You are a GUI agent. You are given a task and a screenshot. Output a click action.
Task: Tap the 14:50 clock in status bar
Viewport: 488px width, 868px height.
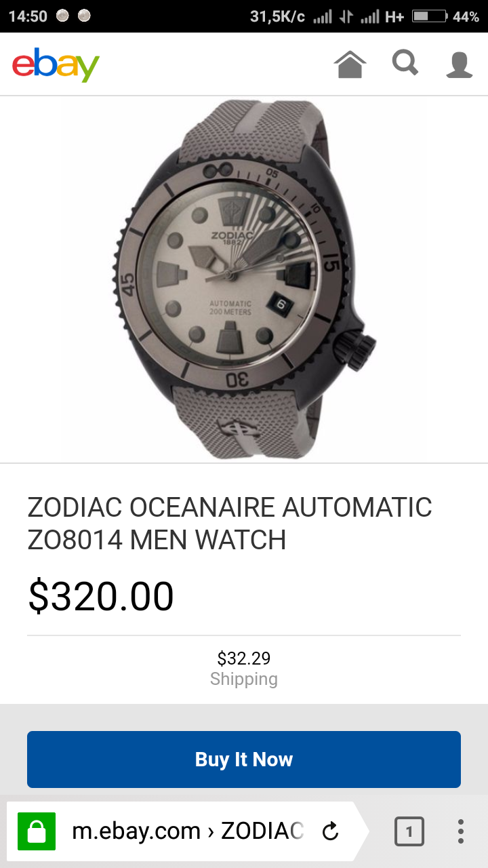(x=27, y=16)
